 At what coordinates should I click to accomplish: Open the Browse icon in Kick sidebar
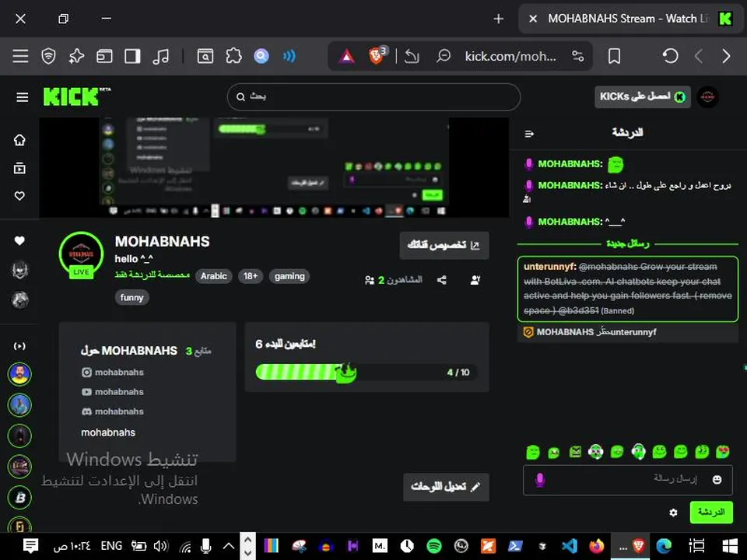[19, 168]
